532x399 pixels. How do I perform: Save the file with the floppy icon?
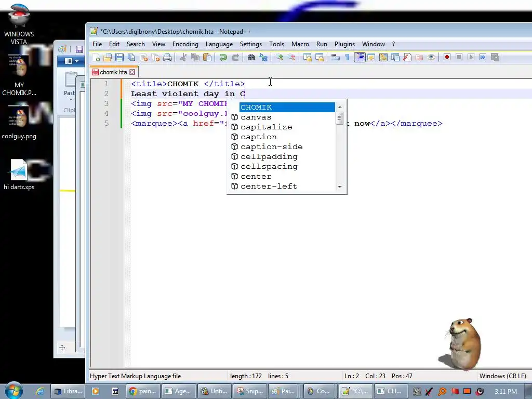[x=119, y=57]
